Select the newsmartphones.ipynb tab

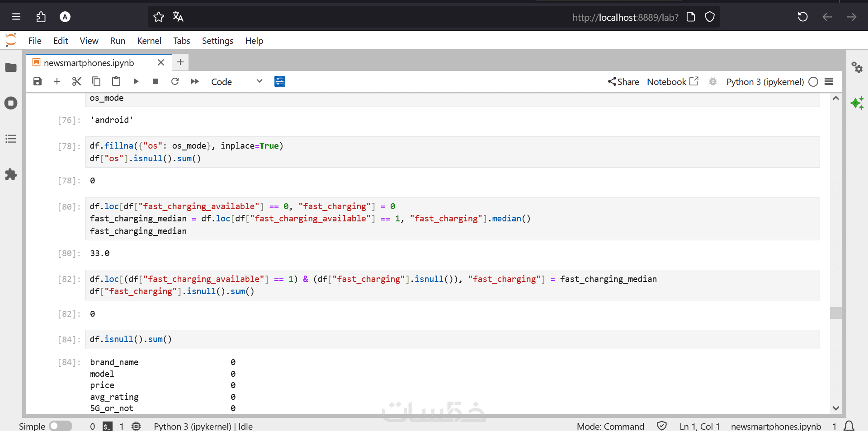tap(89, 63)
